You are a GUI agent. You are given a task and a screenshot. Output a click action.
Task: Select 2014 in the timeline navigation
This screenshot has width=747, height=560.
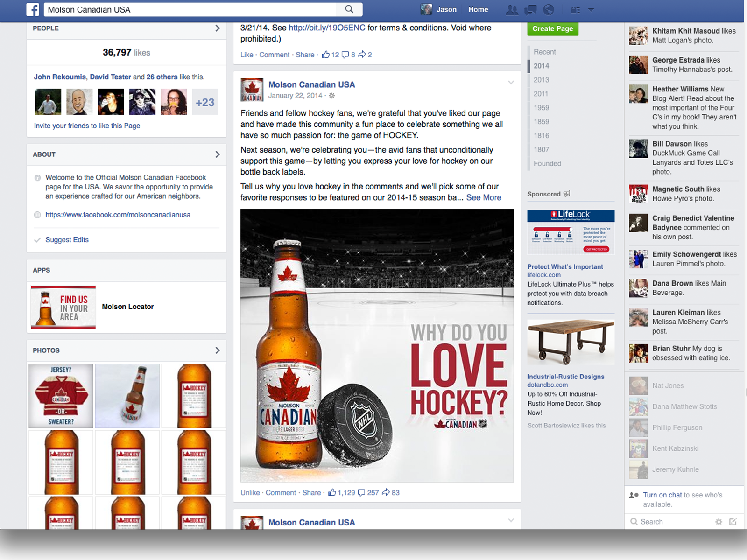tap(542, 66)
